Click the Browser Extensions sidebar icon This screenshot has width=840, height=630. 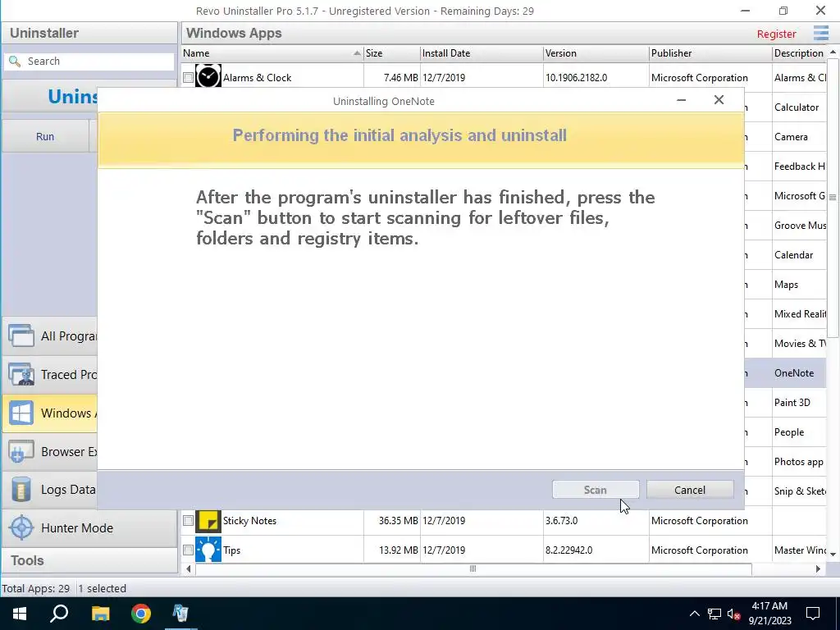(x=21, y=452)
